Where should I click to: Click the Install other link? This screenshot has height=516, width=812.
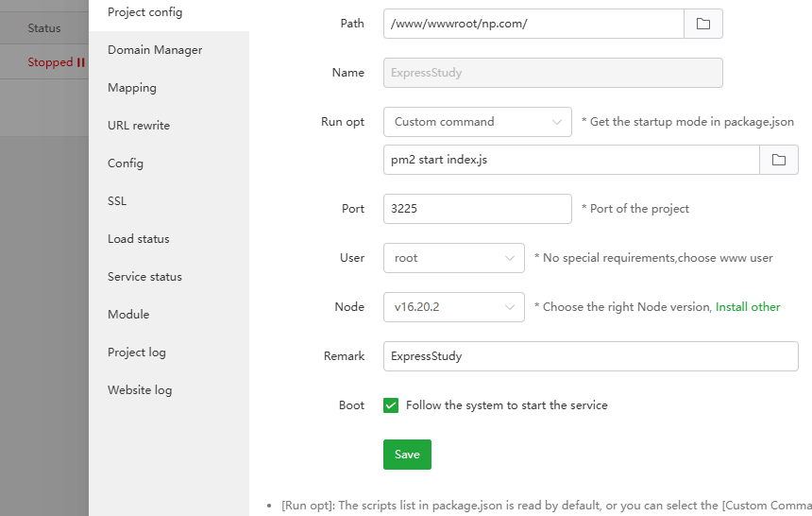tap(748, 307)
